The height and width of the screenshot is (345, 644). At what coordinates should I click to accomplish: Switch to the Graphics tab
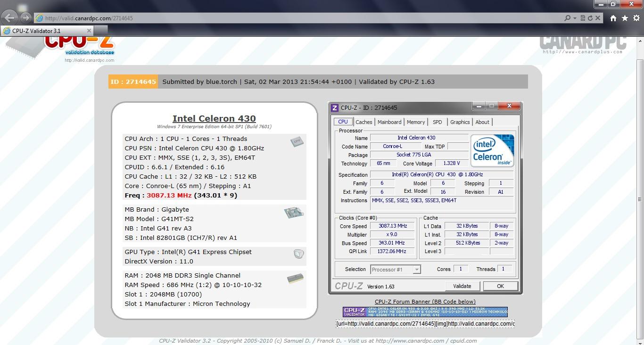[460, 122]
